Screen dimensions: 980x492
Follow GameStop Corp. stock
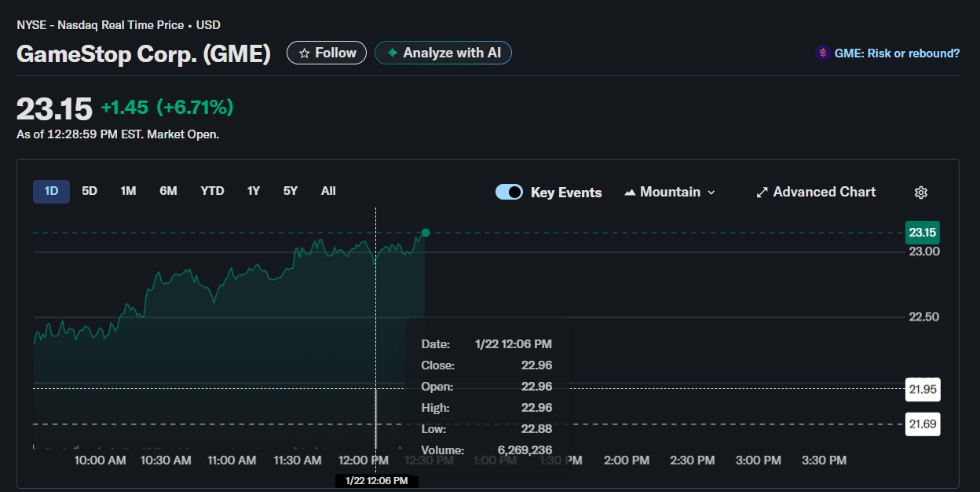coord(327,53)
